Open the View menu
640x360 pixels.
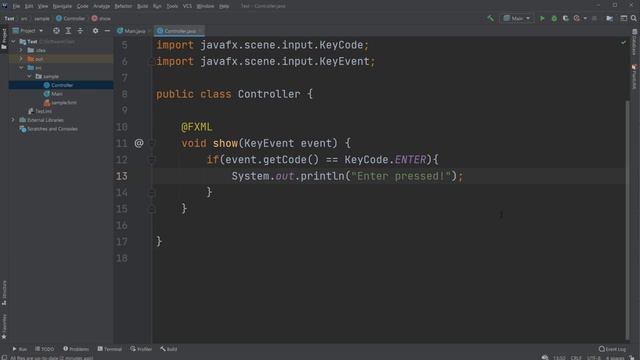pos(43,6)
